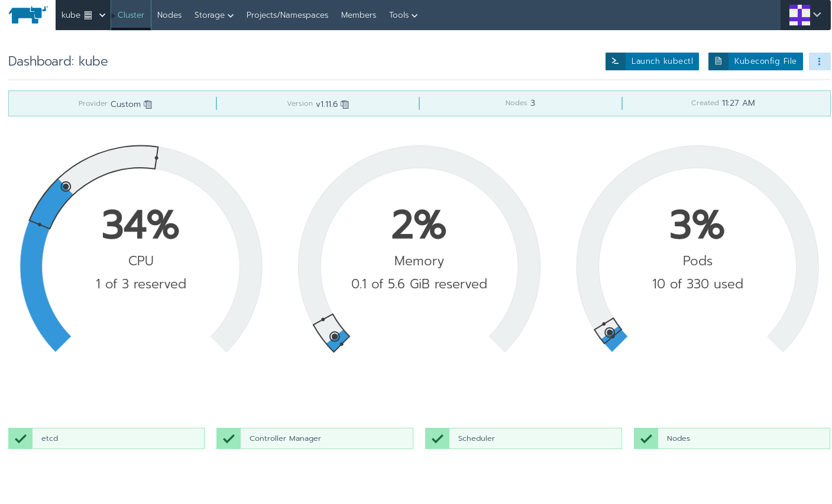Click the '1 of 3 reserved' text
This screenshot has width=832, height=504.
pos(141,284)
